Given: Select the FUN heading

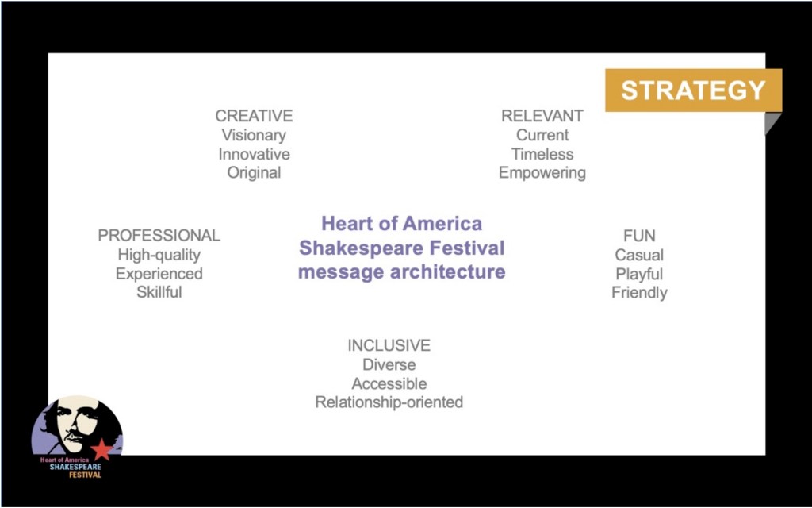Looking at the screenshot, I should coord(639,236).
